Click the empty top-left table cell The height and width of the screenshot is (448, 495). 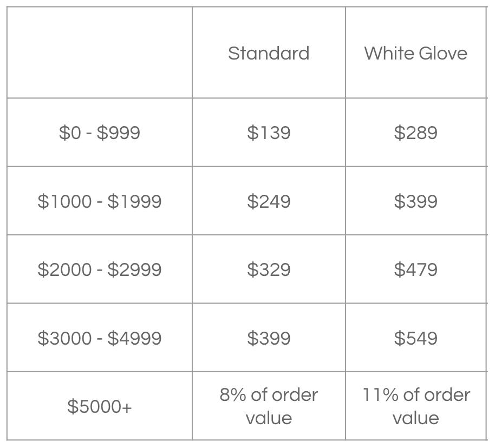click(100, 52)
